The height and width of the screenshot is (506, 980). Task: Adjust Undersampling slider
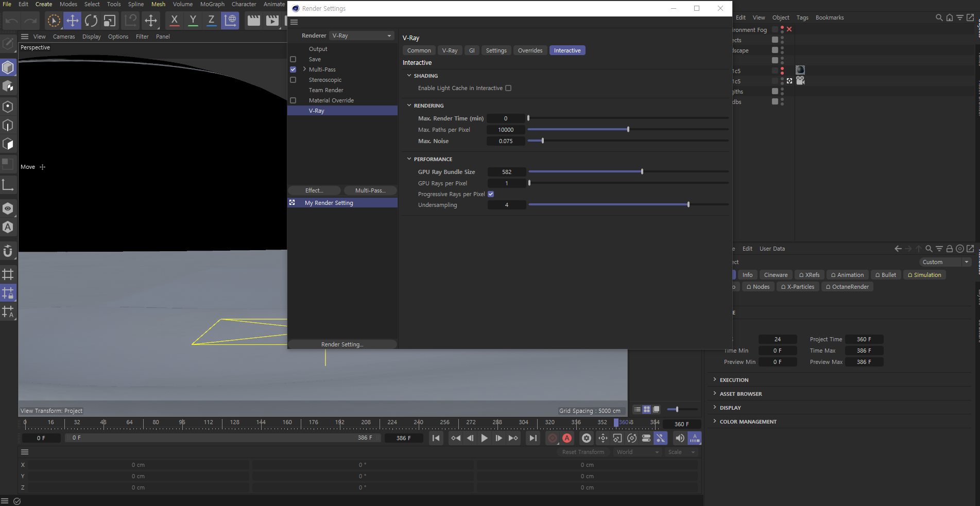(x=628, y=204)
